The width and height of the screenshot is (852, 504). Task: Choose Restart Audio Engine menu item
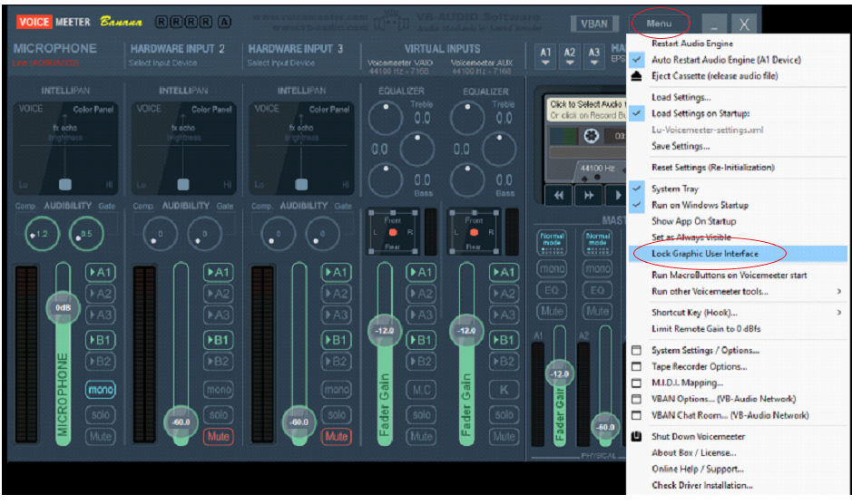click(692, 44)
